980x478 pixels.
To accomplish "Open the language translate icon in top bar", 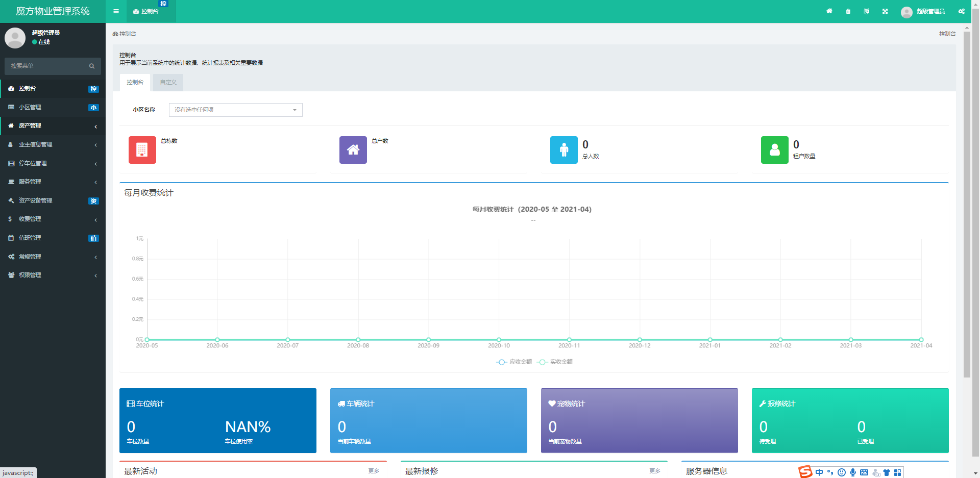I will [x=867, y=11].
